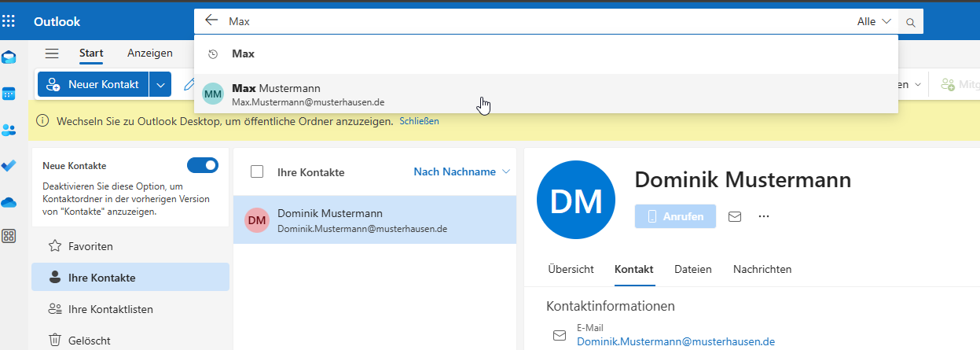
Task: Toggle the hamburger navigation pane icon
Action: [52, 53]
